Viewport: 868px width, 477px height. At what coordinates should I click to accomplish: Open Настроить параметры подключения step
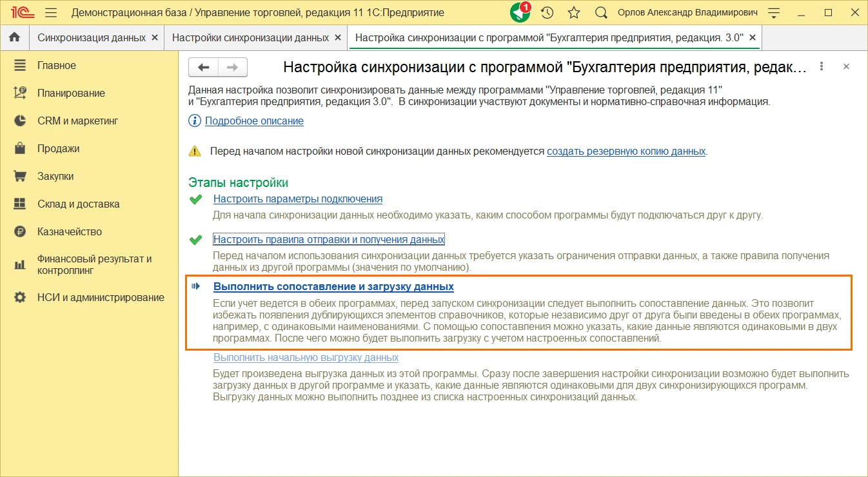[298, 199]
